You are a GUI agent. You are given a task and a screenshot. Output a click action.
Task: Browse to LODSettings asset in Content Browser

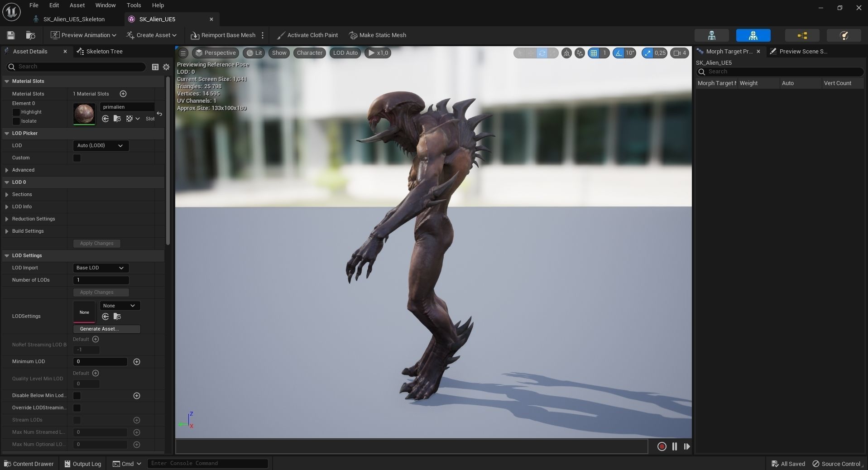tap(117, 317)
